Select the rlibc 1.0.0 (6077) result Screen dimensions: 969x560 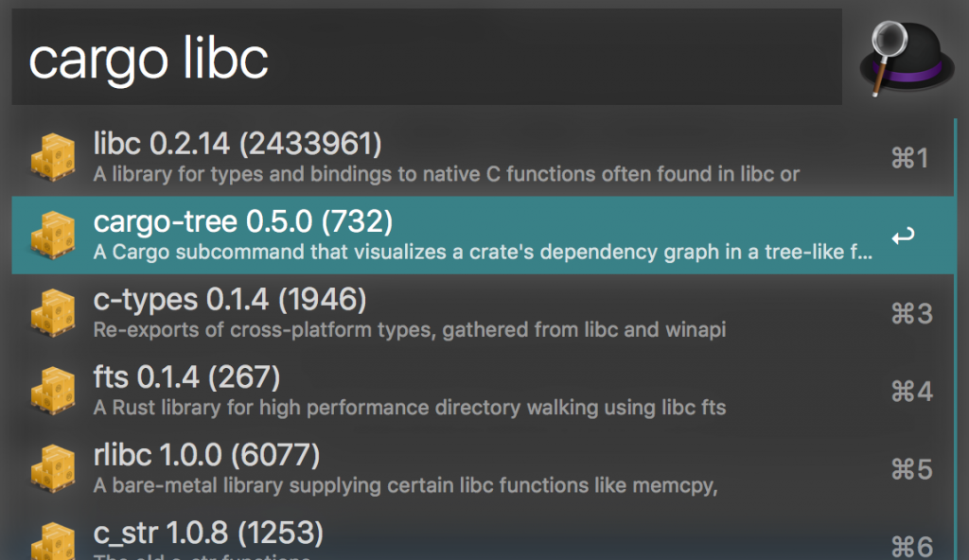pos(206,455)
